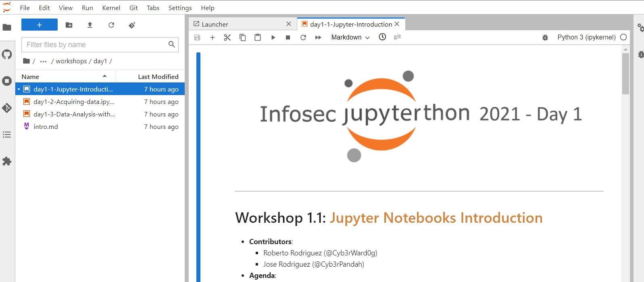Upload files icon
644x282 pixels.
90,25
